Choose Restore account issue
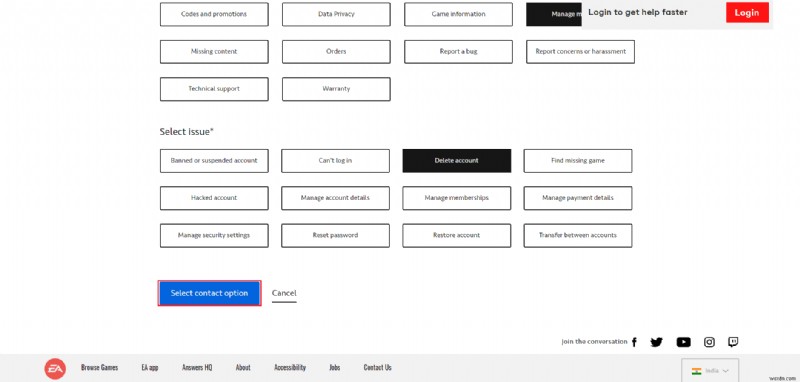Image resolution: width=800 pixels, height=382 pixels. (457, 236)
